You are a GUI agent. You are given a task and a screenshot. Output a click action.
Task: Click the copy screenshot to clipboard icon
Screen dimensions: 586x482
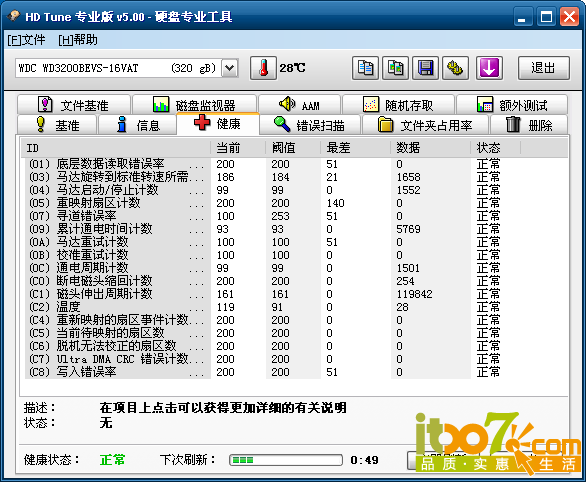[395, 68]
